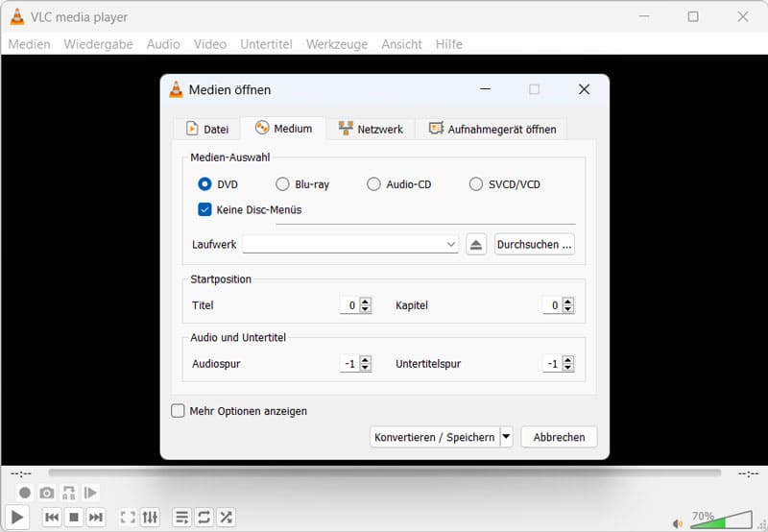Click the Durchsuchen ... button
The width and height of the screenshot is (768, 532).
point(535,245)
